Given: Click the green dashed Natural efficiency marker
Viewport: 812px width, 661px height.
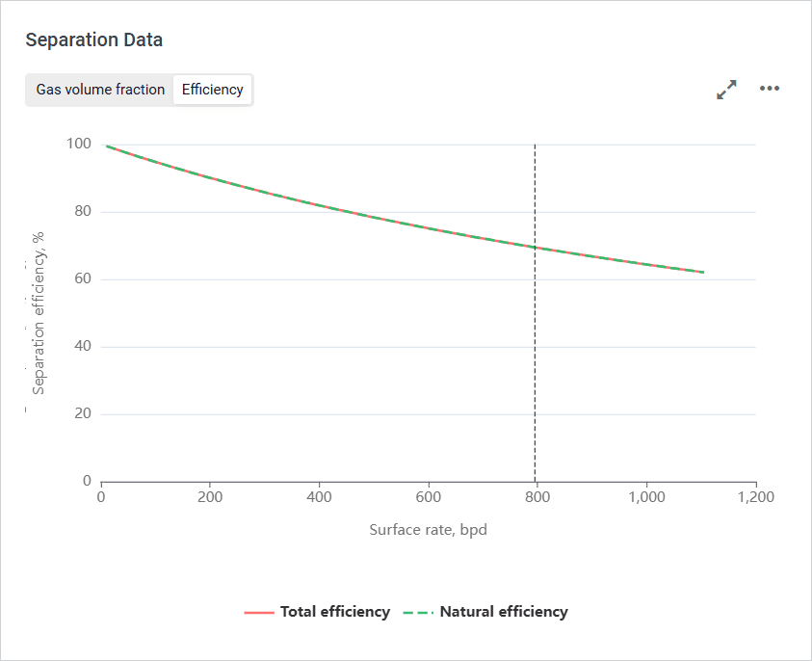Looking at the screenshot, I should pyautogui.click(x=419, y=612).
